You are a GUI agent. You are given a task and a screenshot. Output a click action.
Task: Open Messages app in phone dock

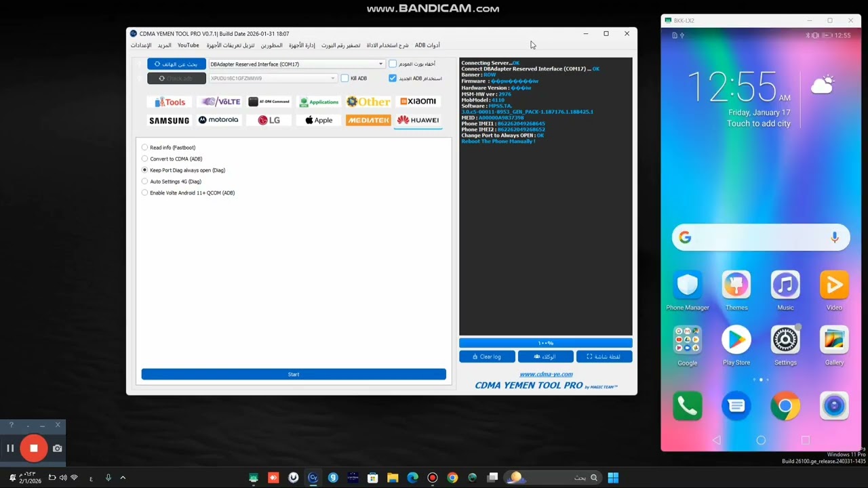736,405
